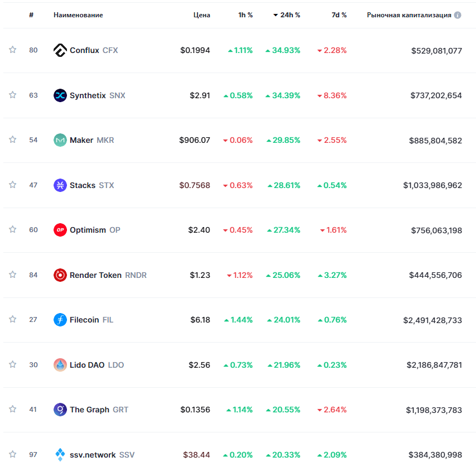Toggle watchlist star for ssv.network
476x476 pixels.
point(12,454)
